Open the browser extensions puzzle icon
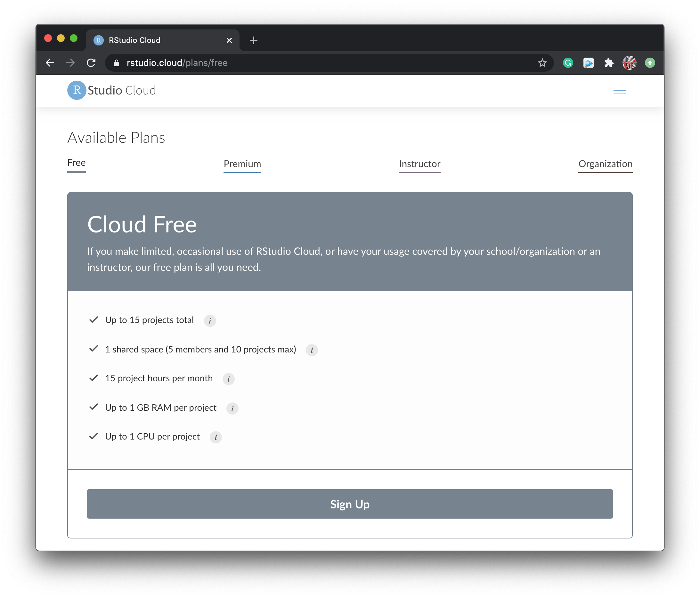 609,63
